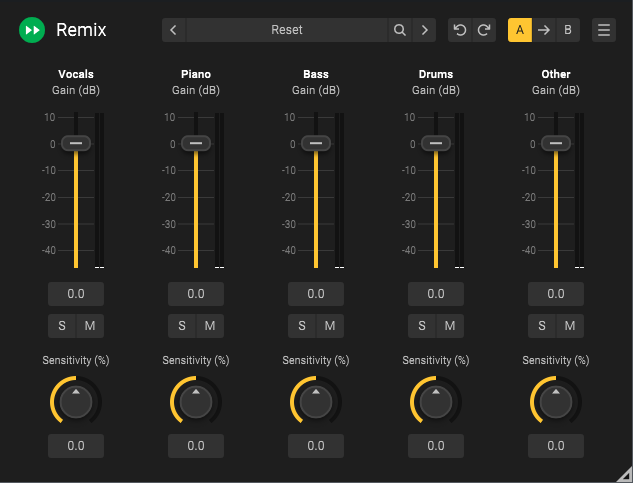Go to previous preset arrow
Image resolution: width=633 pixels, height=483 pixels.
click(x=174, y=30)
